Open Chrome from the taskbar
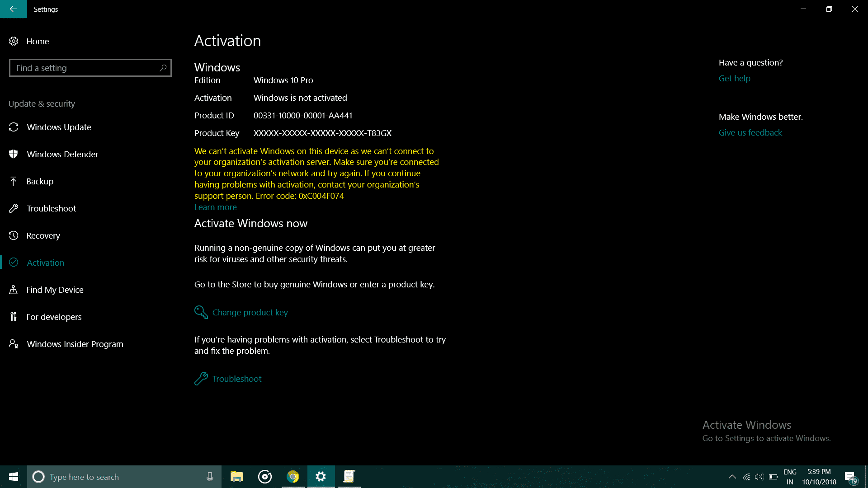 [x=293, y=477]
